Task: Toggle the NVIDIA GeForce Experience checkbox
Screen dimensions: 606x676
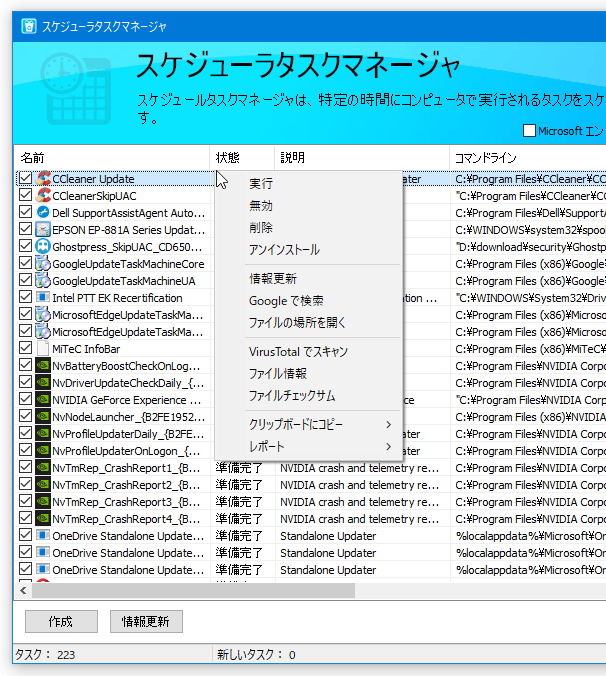Action: pyautogui.click(x=25, y=399)
